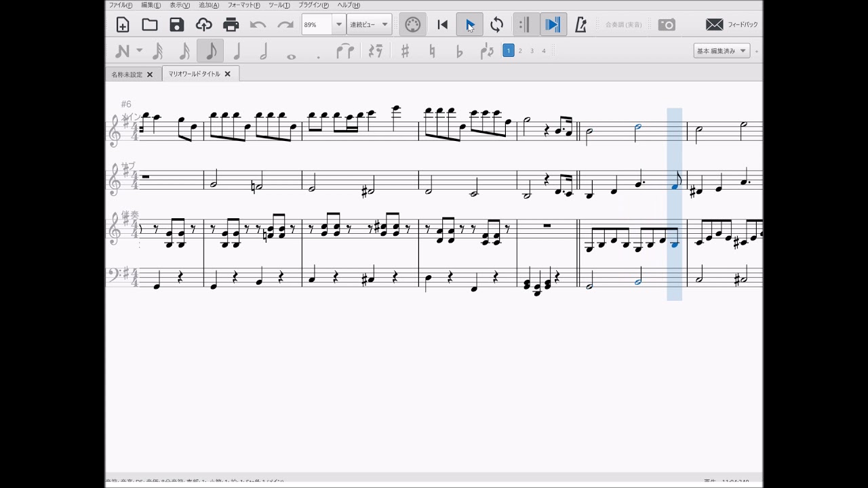Screen dimensions: 868x488
Task: Flip the note stem direction
Action: [x=486, y=51]
